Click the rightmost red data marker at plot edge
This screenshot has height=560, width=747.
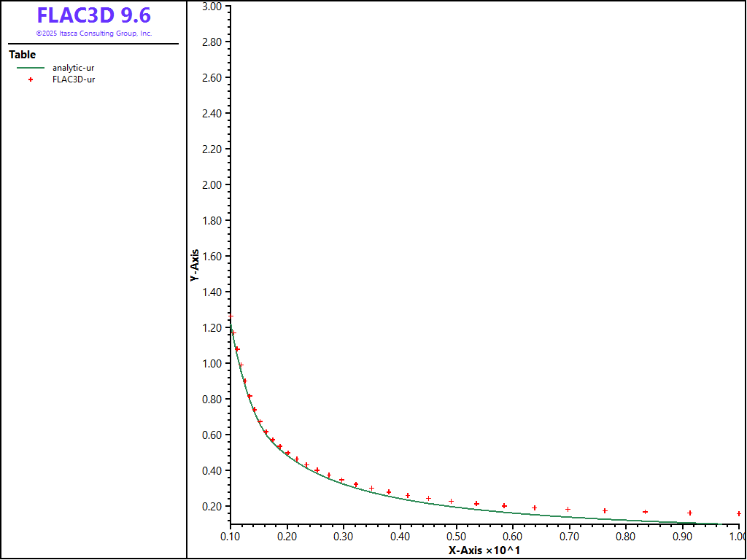[739, 514]
